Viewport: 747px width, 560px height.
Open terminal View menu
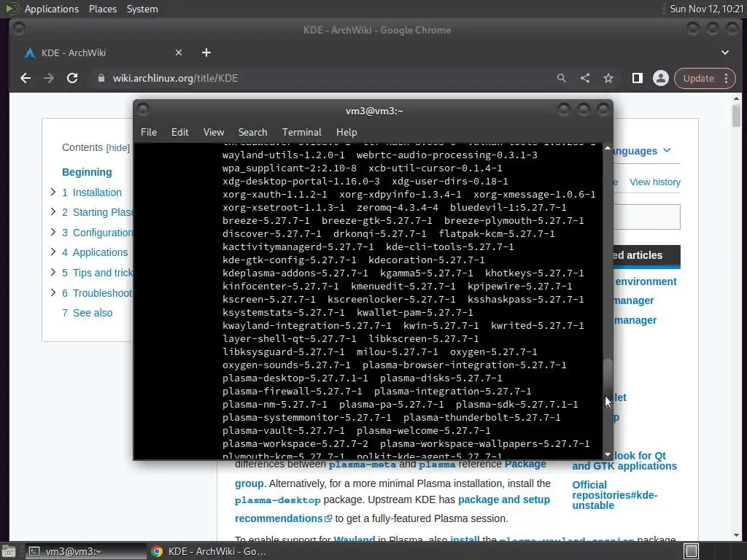tap(214, 132)
